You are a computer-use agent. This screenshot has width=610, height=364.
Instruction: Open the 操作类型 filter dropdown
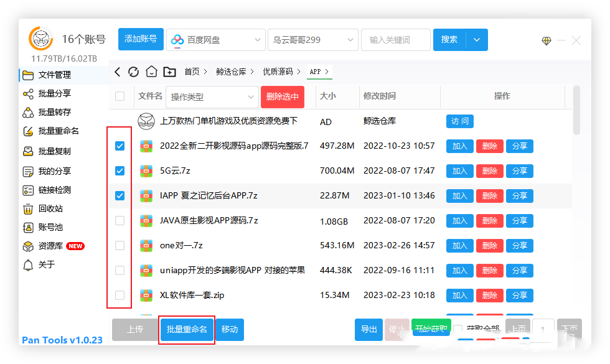(x=212, y=97)
